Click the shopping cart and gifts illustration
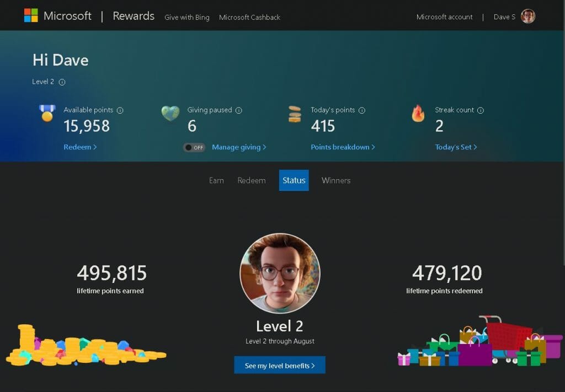The width and height of the screenshot is (565, 392). coord(479,341)
